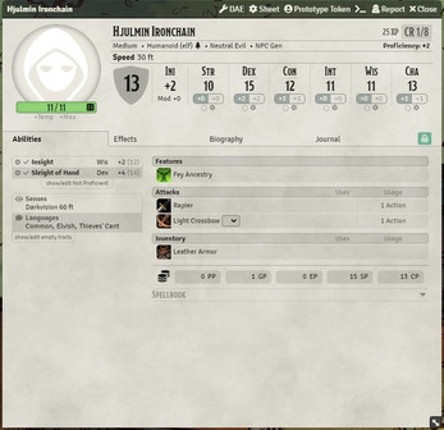Click the console prompt icon in header

point(360,9)
